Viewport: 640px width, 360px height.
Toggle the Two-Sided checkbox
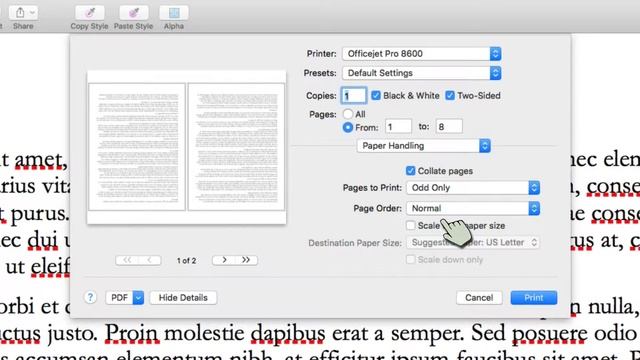(x=450, y=96)
